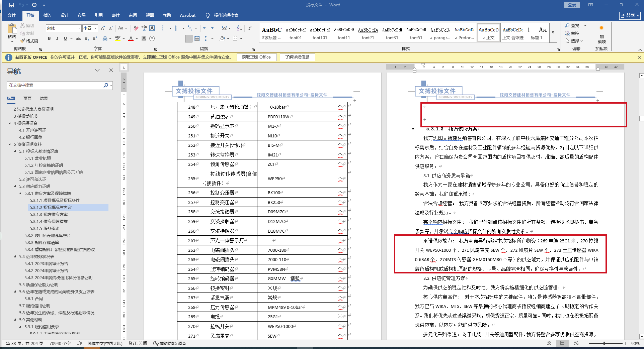Image resolution: width=644 pixels, height=349 pixels.
Task: Center the paragraph text
Action: (173, 38)
